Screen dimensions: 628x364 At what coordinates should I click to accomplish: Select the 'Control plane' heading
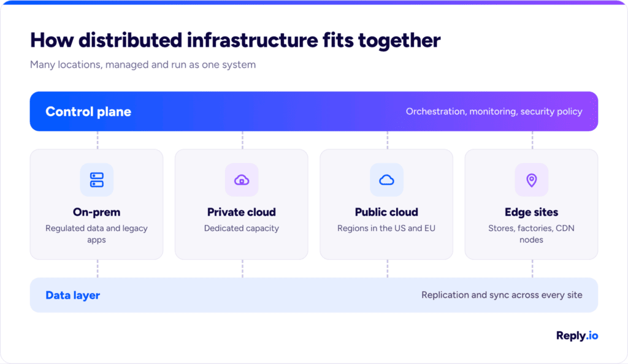coord(88,112)
